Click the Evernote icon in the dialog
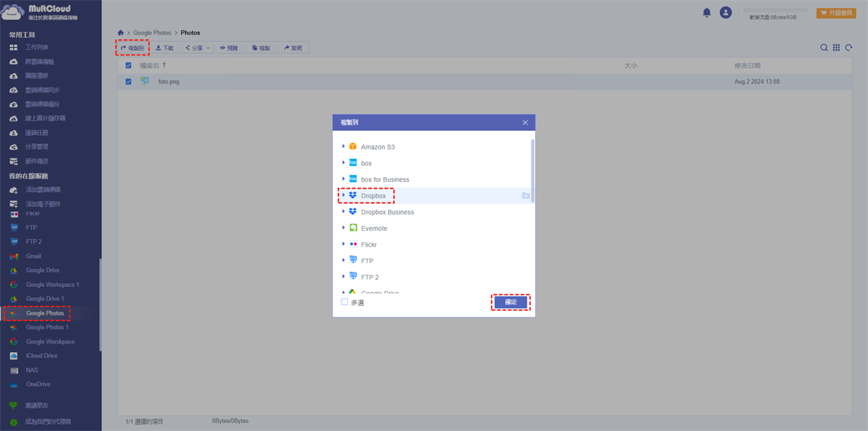The width and height of the screenshot is (868, 431). tap(353, 228)
